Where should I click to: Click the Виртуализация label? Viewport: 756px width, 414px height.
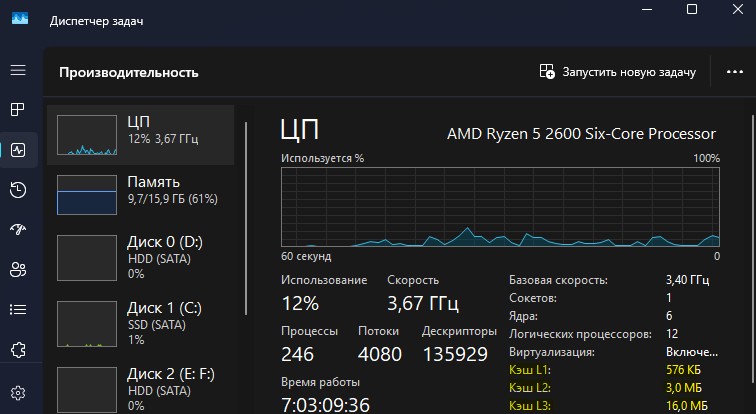click(552, 352)
